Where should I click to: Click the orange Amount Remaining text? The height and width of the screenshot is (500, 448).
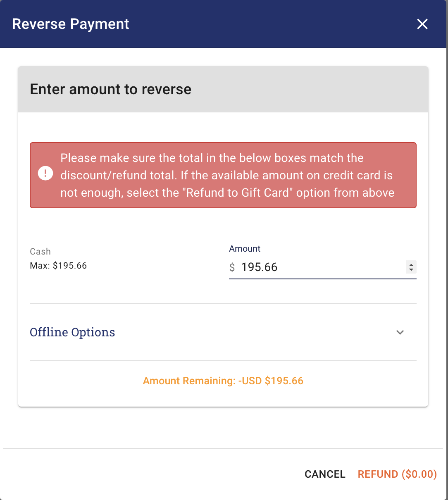point(223,381)
